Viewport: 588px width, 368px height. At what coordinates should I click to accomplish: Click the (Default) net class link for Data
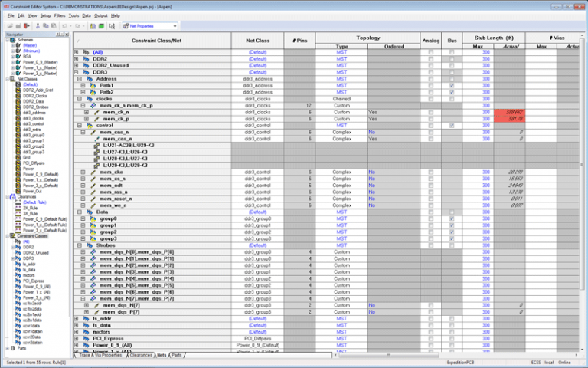pyautogui.click(x=257, y=212)
